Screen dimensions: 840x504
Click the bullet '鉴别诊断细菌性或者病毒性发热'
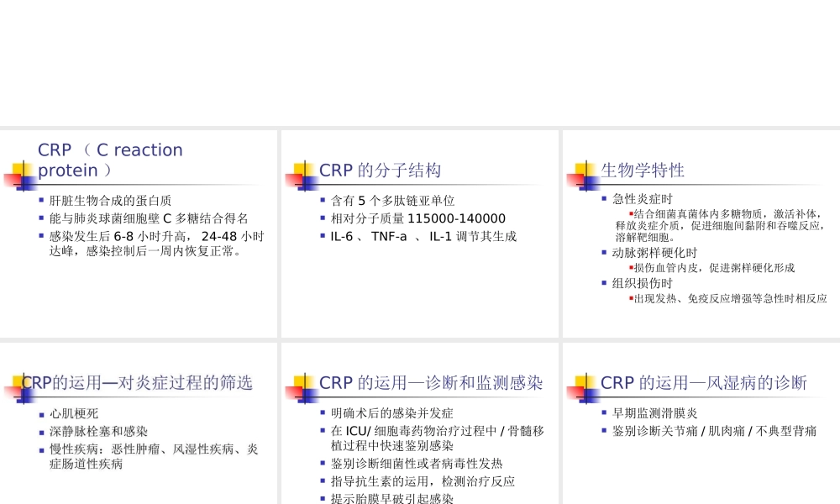[x=417, y=464]
